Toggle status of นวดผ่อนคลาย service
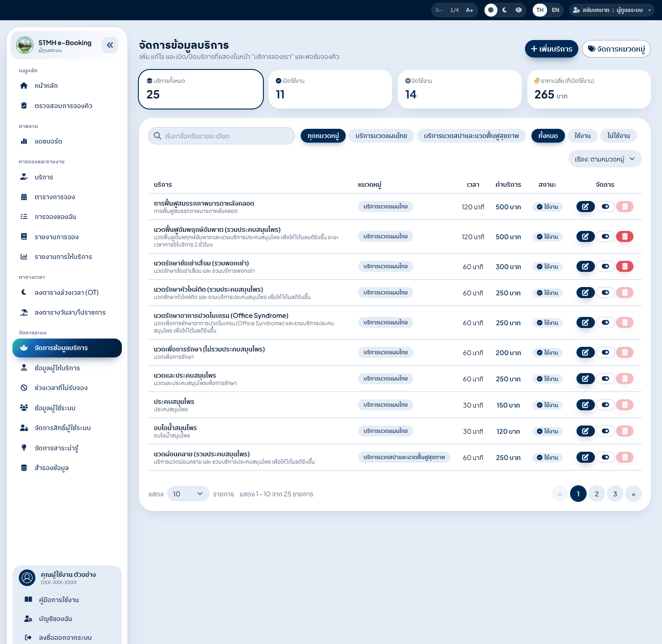 coord(605,457)
